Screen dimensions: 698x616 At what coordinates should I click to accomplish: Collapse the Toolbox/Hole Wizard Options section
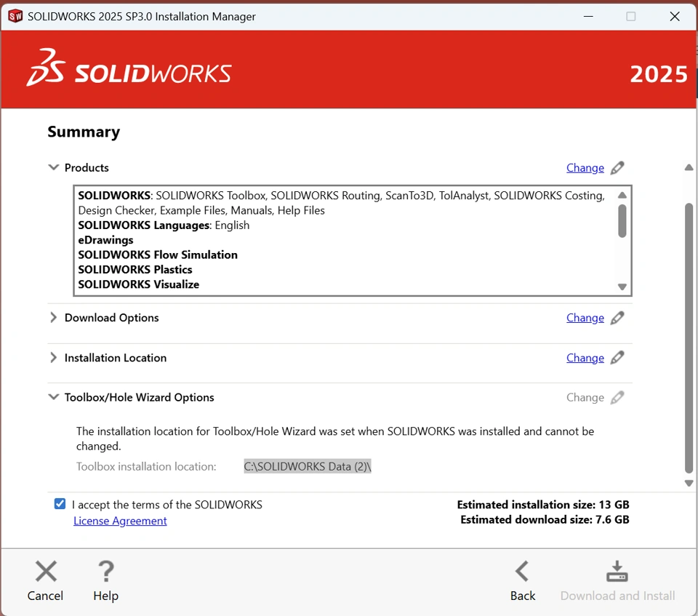click(53, 397)
